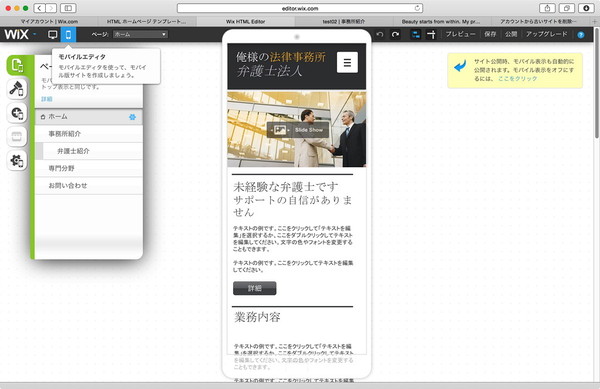Click the slideshow handshake image
Image resolution: width=600 pixels, height=389 pixels.
[297, 129]
